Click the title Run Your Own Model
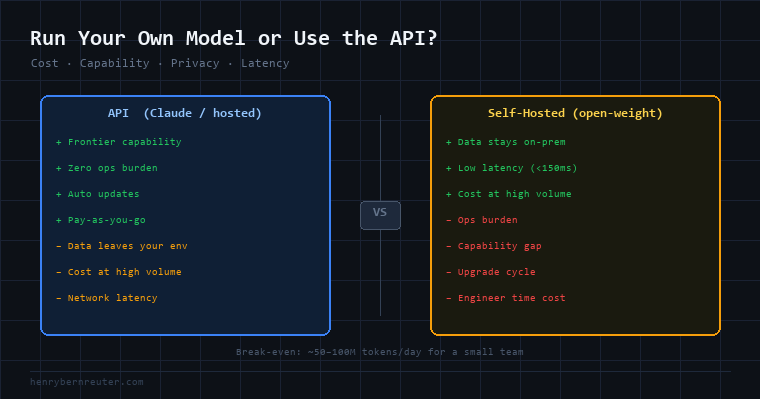The height and width of the screenshot is (399, 760). coord(234,38)
